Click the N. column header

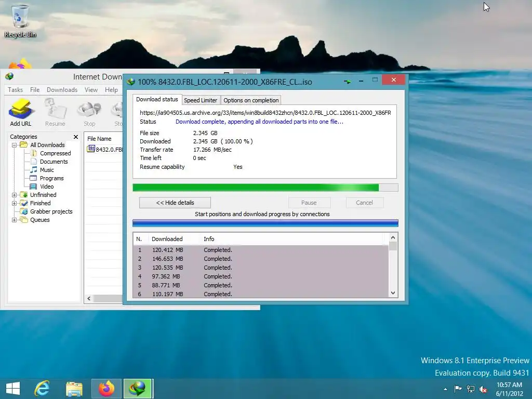pyautogui.click(x=139, y=239)
